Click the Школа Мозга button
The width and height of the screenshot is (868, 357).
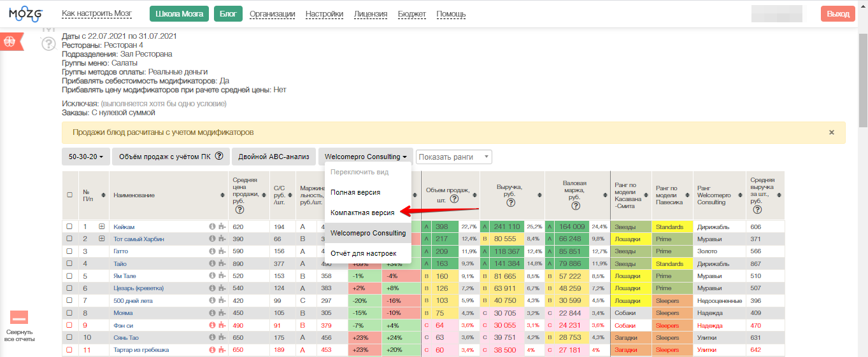179,14
